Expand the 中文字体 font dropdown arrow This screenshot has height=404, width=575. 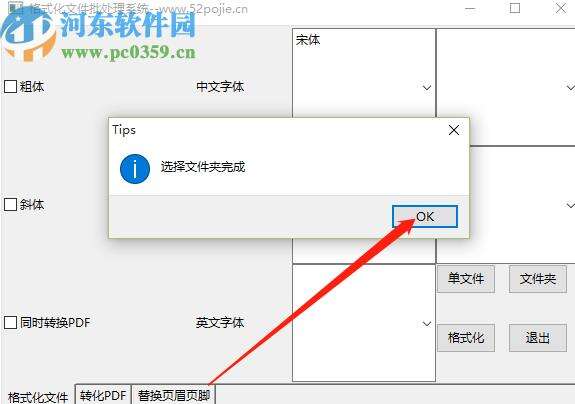click(426, 88)
